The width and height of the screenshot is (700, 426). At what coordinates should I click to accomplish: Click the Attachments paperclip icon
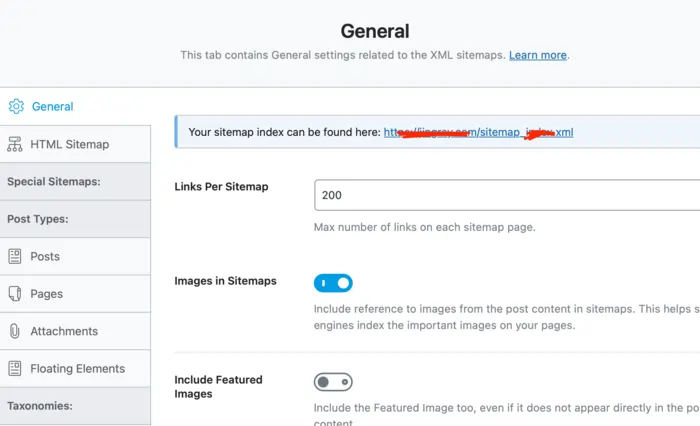[x=14, y=331]
